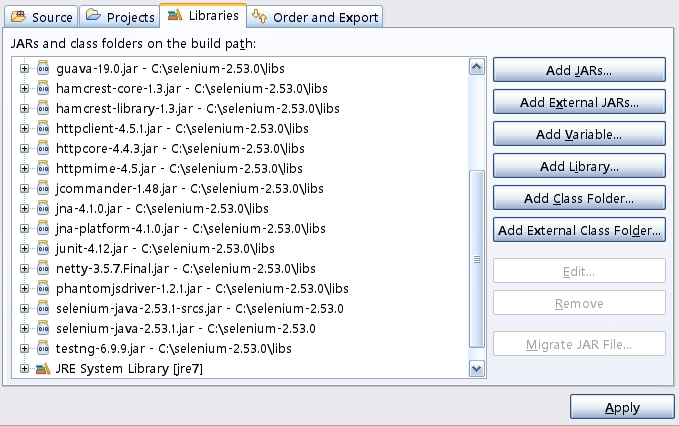Select the netty-3.5.7.Final.jar entry text
The image size is (679, 426).
tap(186, 268)
